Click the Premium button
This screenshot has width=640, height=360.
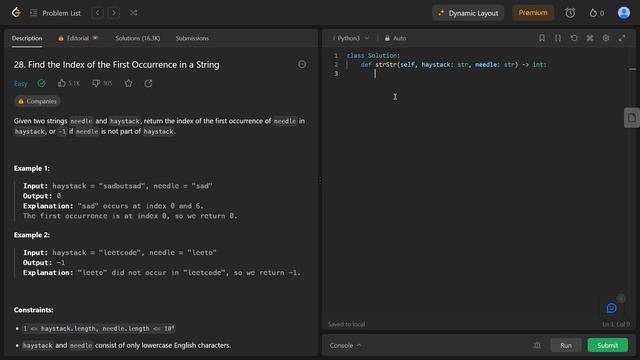(533, 13)
